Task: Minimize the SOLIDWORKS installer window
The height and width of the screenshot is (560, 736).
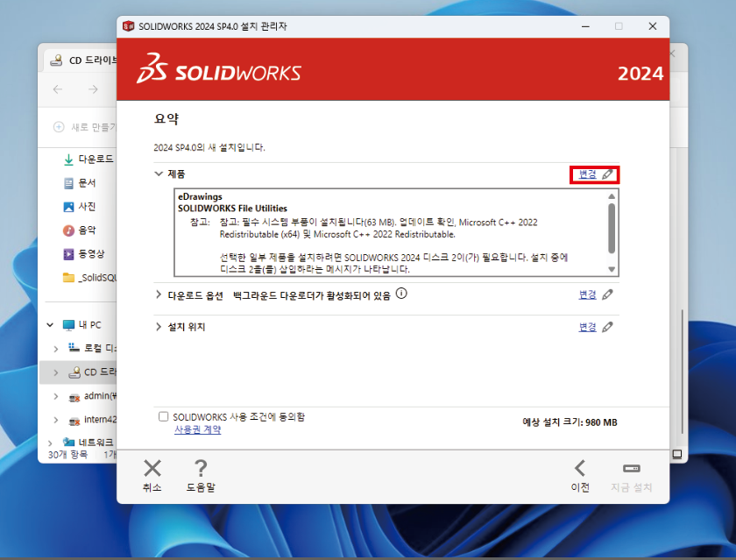Action: [585, 26]
